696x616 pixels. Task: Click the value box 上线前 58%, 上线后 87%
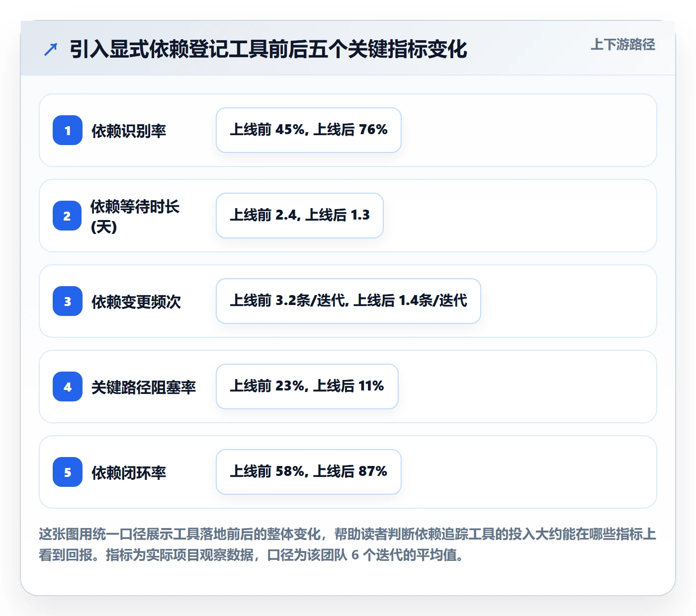[x=309, y=472]
